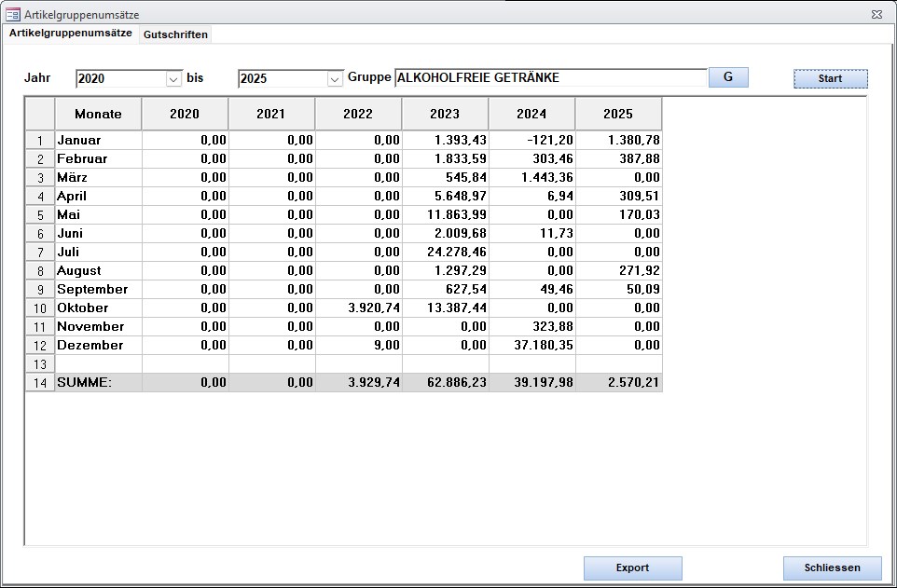This screenshot has height=588, width=897.
Task: Click into the Gruppe text field
Action: pyautogui.click(x=550, y=78)
